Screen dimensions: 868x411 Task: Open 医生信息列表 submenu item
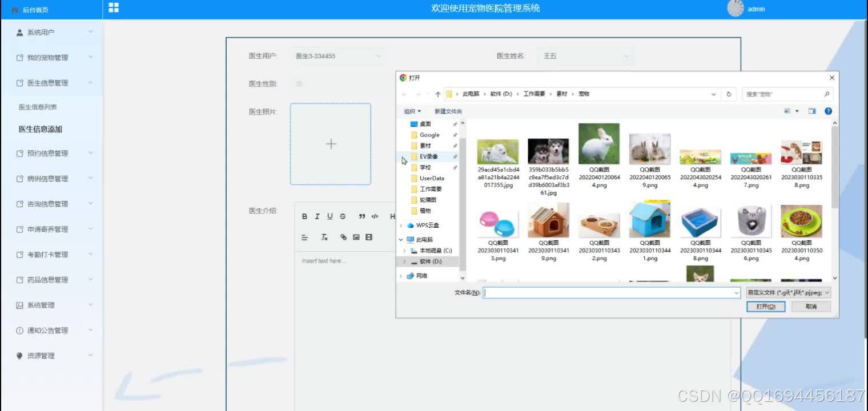click(38, 107)
